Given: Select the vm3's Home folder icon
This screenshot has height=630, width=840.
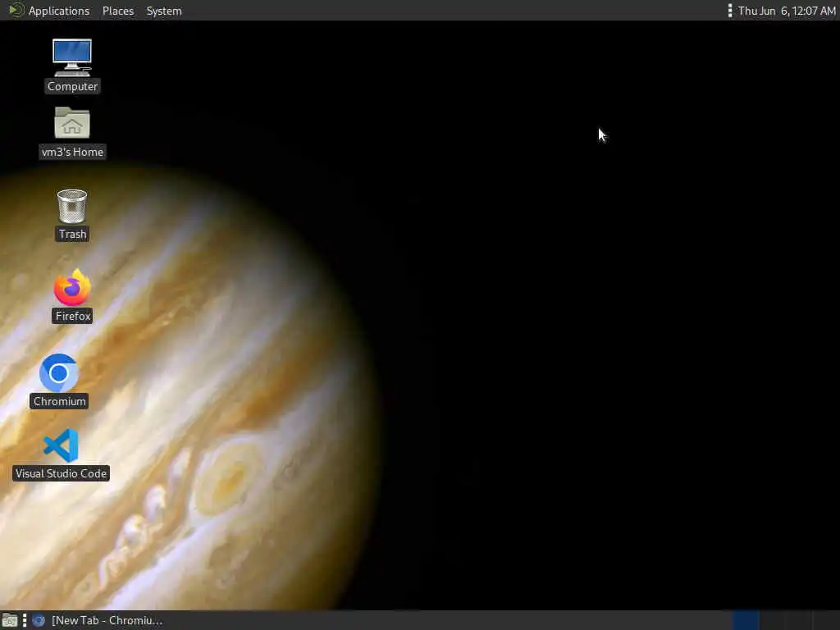Looking at the screenshot, I should click(72, 132).
